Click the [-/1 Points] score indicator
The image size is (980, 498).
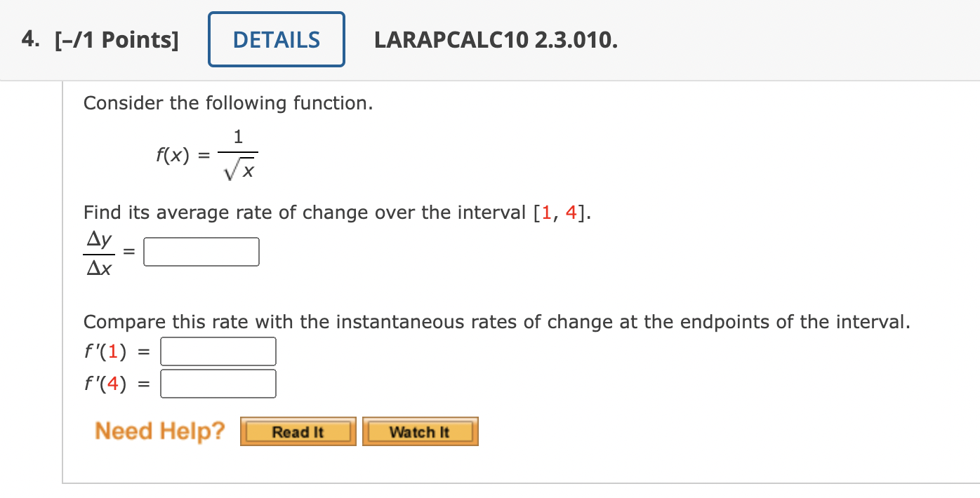[117, 39]
